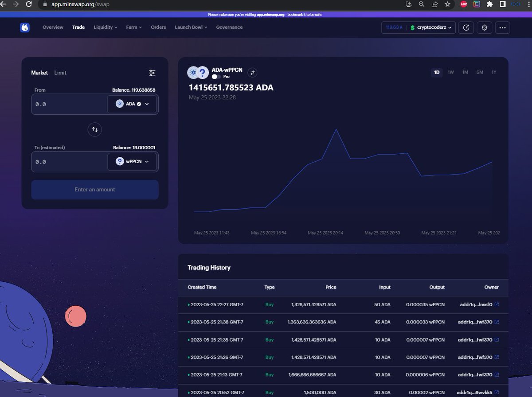Expand the Liquidity menu
The image size is (532, 397).
click(106, 27)
